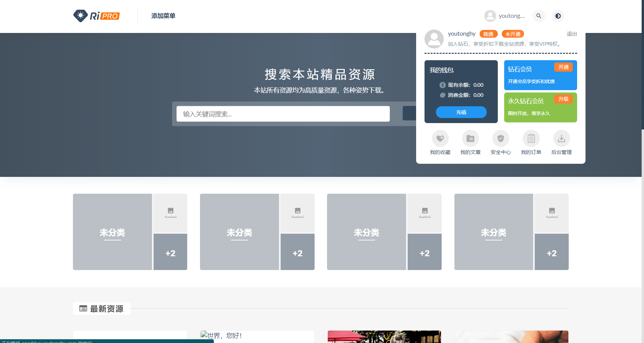Open the youtong... user account menu

[x=505, y=16]
